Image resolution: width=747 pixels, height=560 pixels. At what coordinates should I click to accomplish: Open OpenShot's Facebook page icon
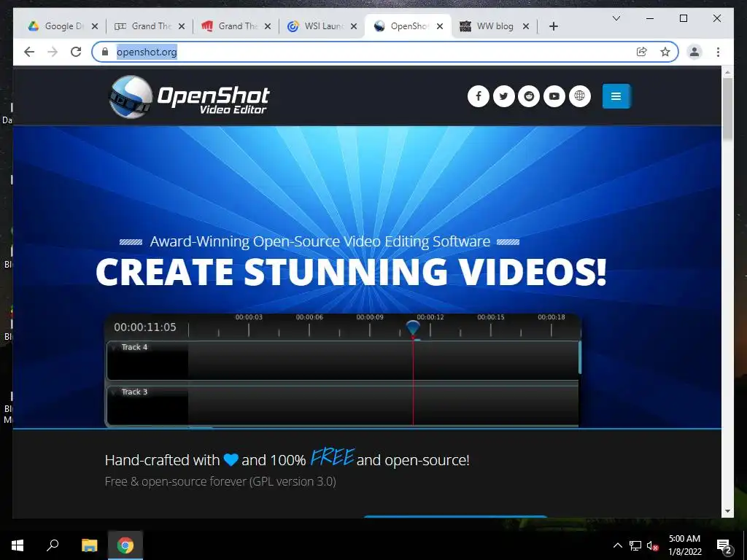coord(479,96)
